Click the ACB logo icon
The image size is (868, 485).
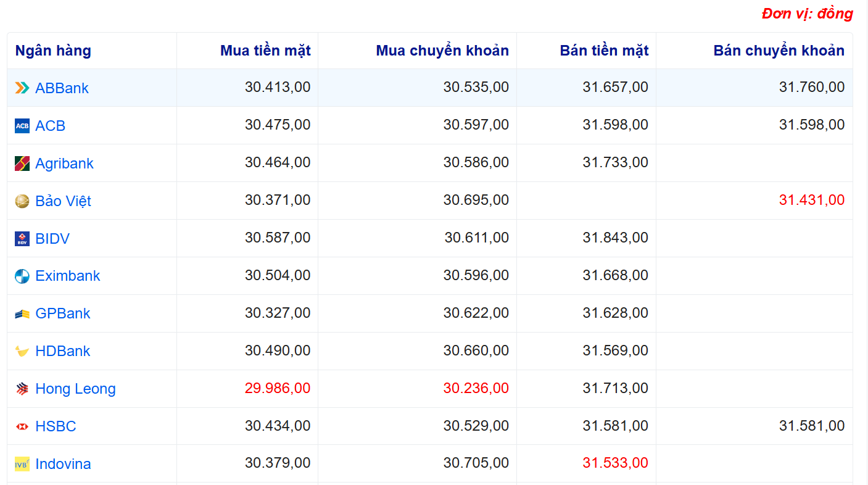22,126
